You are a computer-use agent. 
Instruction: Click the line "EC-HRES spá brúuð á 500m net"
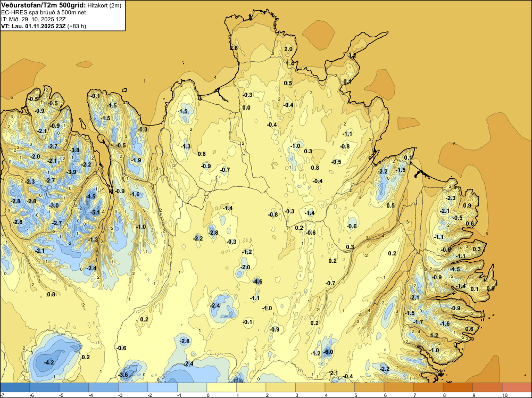tap(44, 12)
